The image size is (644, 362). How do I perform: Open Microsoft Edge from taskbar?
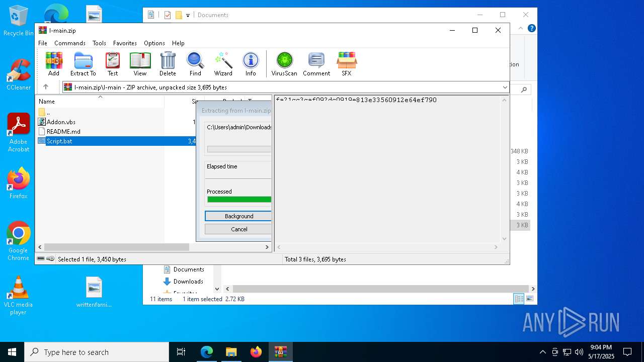(207, 352)
